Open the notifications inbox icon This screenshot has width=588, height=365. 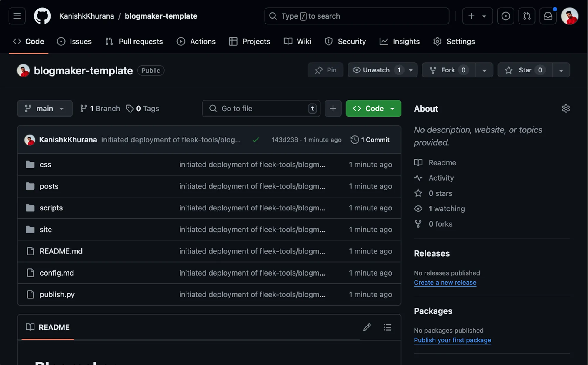pos(548,16)
